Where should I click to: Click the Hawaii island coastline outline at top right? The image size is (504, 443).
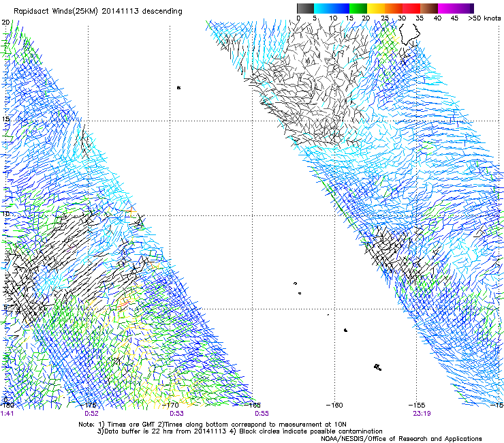410,34
